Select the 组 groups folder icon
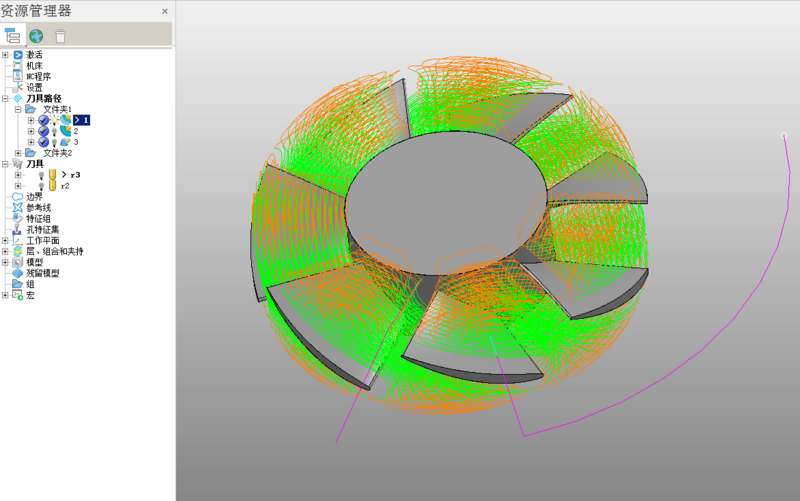The width and height of the screenshot is (800, 501). 18,284
